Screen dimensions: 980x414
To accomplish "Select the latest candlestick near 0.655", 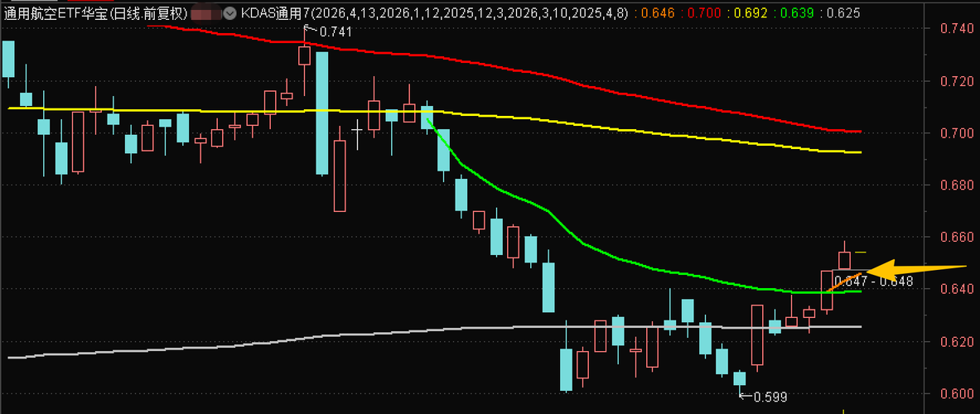I will pos(844,260).
